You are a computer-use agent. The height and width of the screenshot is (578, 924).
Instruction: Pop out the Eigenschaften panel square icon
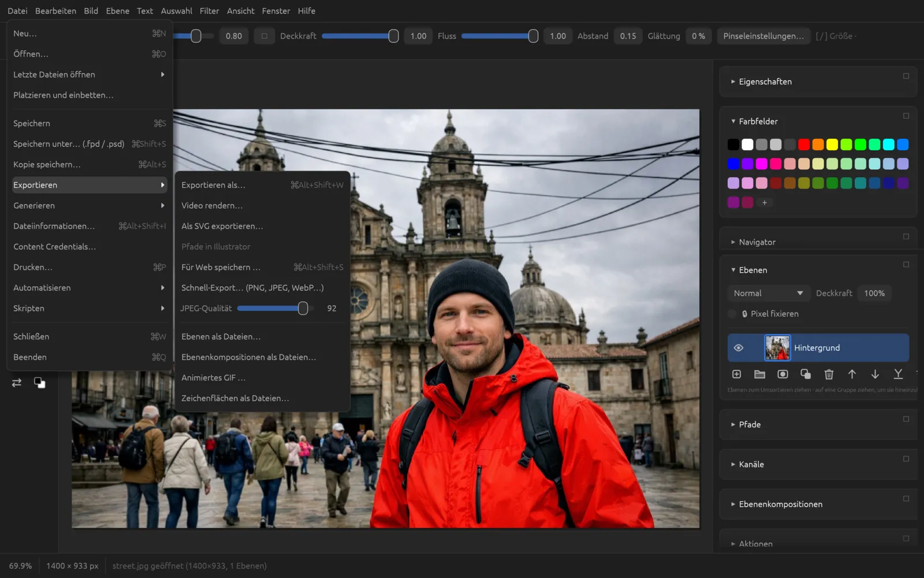(906, 76)
